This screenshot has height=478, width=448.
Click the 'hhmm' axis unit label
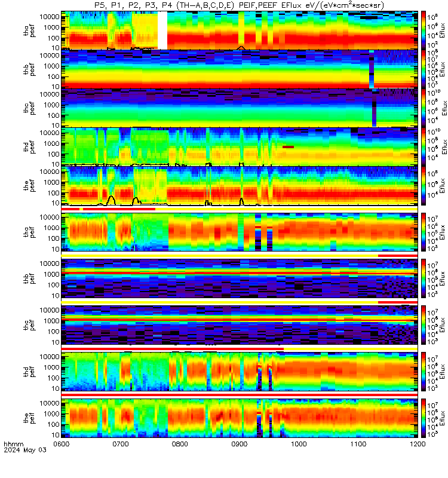pyautogui.click(x=13, y=444)
